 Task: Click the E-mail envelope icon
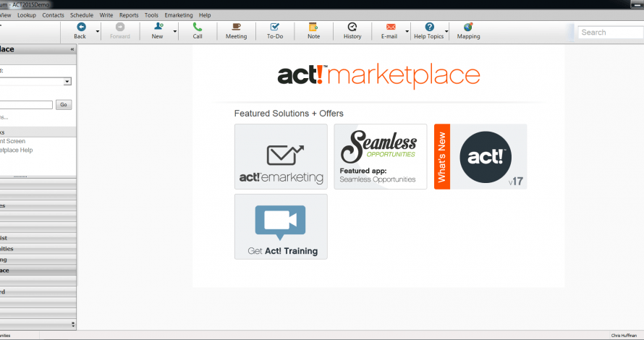(391, 27)
